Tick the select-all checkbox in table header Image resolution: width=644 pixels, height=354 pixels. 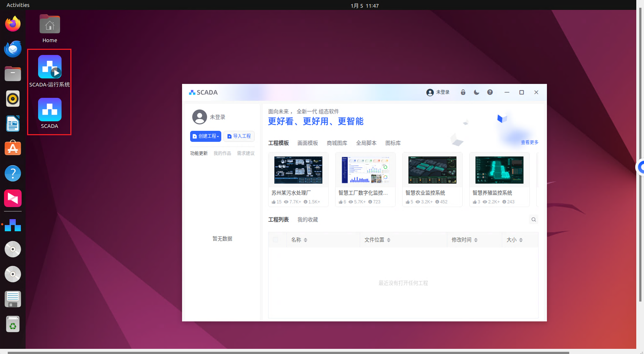[x=275, y=240]
